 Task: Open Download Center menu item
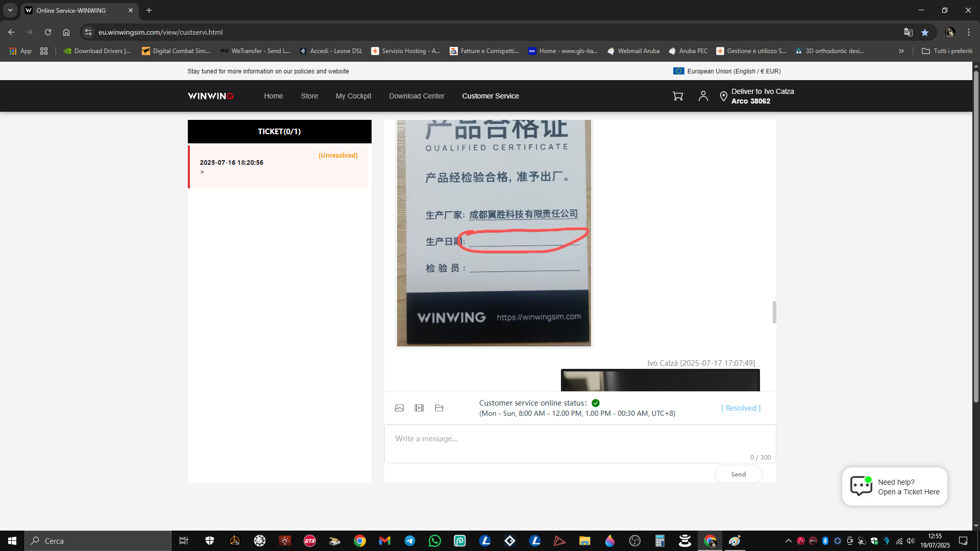[x=416, y=96]
